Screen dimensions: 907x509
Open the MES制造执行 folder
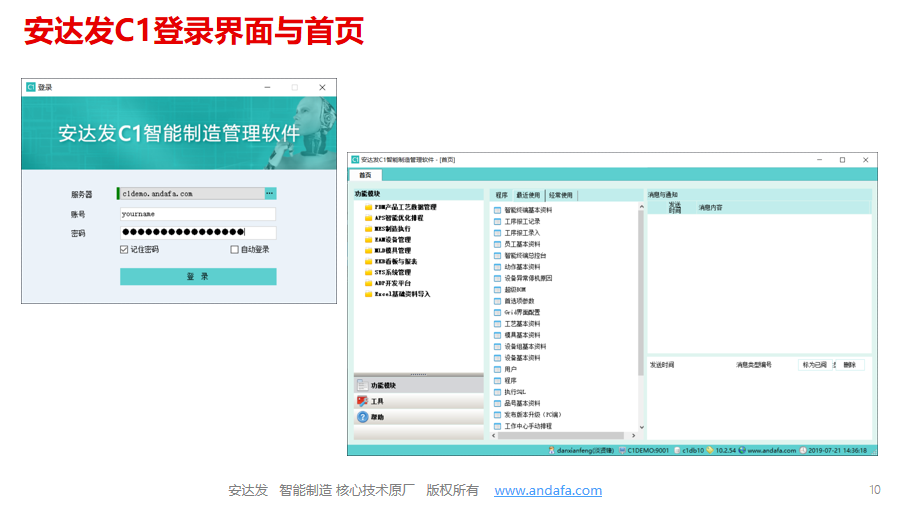388,229
